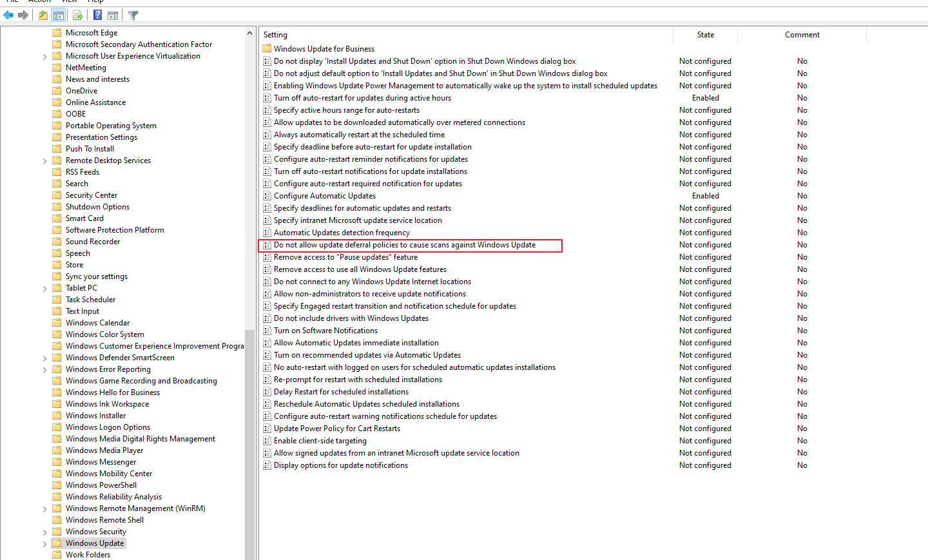The image size is (928, 560).
Task: Expand the Windows Update tree node
Action: [x=44, y=543]
